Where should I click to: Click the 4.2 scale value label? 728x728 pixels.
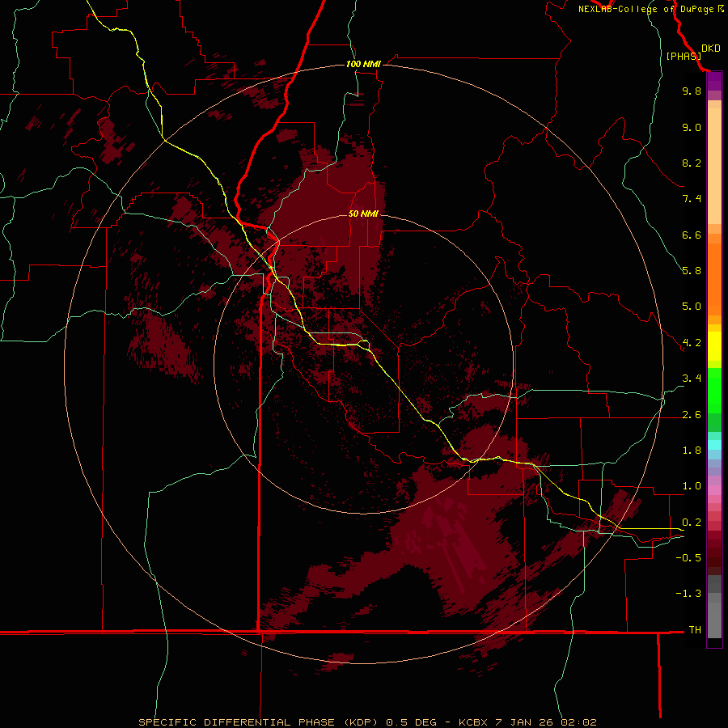tap(692, 343)
